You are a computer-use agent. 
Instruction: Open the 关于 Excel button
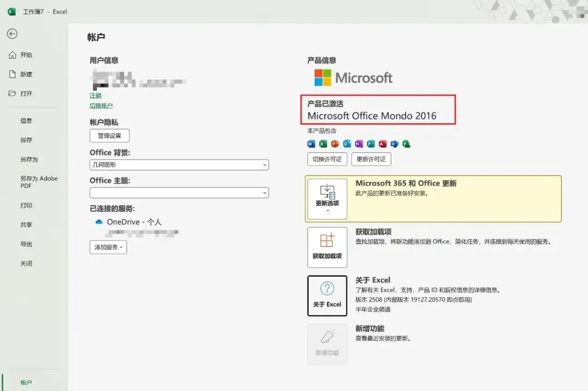[327, 296]
